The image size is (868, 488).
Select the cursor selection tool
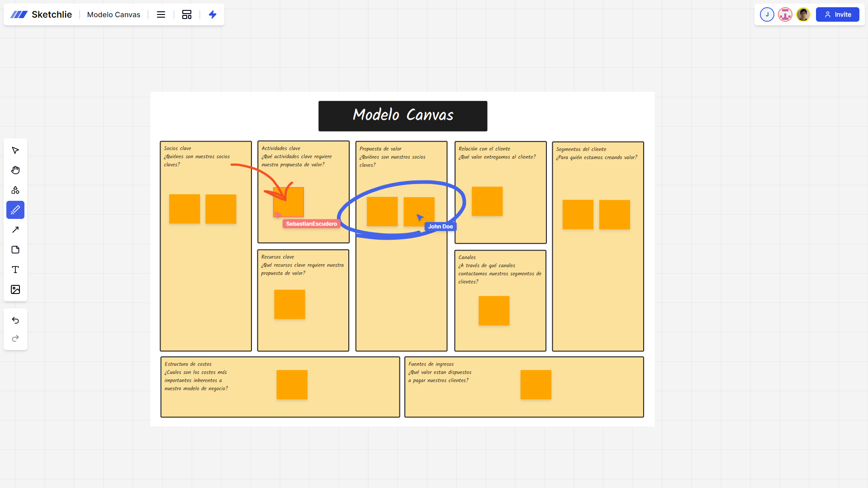[15, 150]
